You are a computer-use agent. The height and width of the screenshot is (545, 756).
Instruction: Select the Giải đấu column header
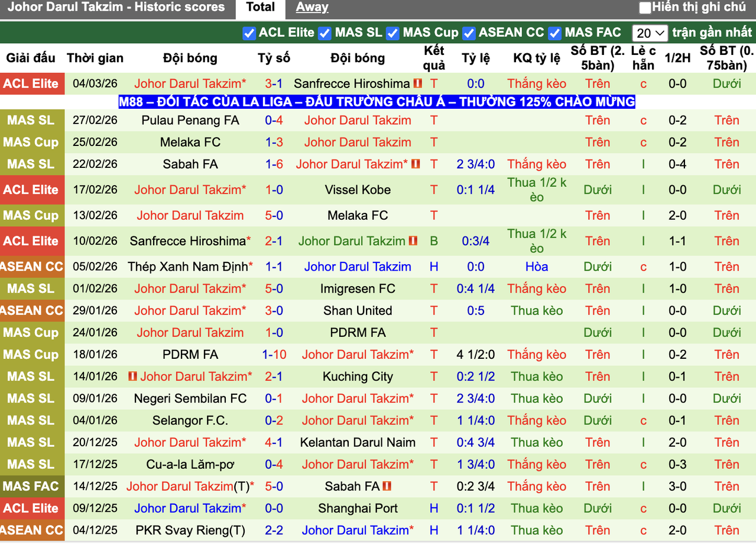point(31,58)
